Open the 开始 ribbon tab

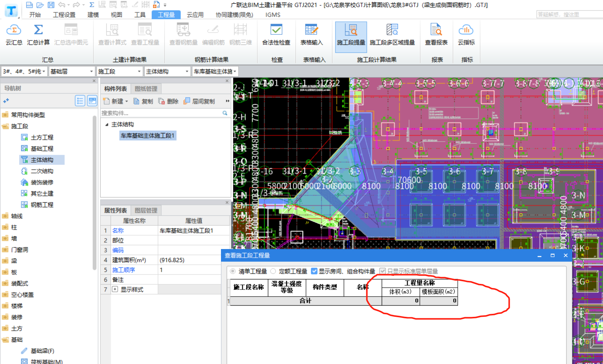(35, 15)
